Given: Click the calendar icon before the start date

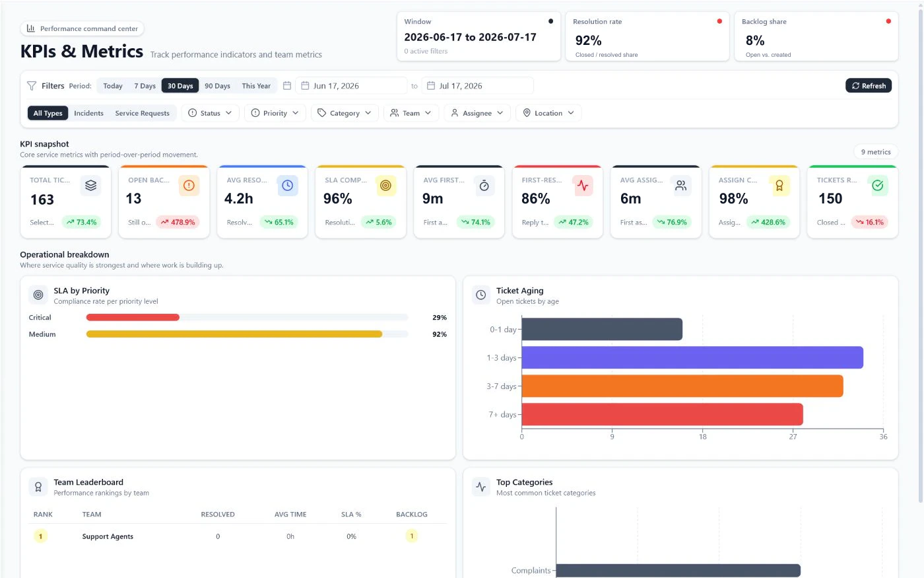Looking at the screenshot, I should (x=287, y=86).
